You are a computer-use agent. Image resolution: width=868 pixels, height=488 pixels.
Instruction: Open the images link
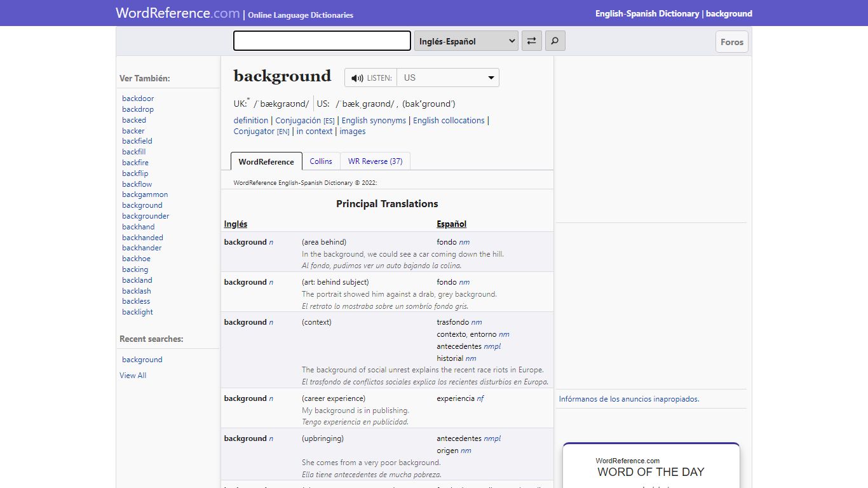pyautogui.click(x=353, y=131)
